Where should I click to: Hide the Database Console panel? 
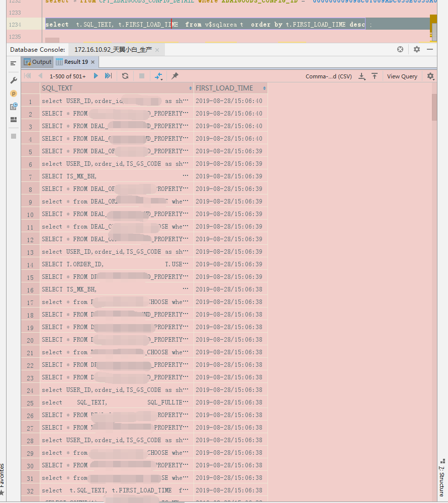point(430,49)
